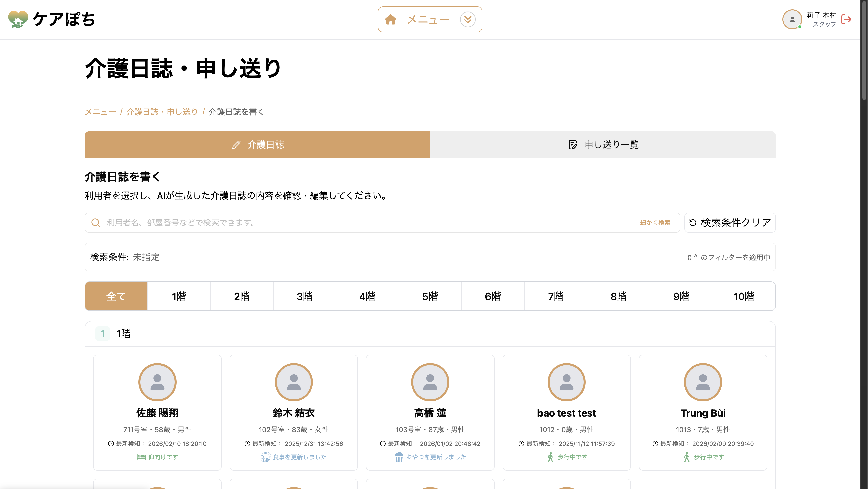Click the 検索条件: 未指定 text
The height and width of the screenshot is (489, 868).
[125, 257]
